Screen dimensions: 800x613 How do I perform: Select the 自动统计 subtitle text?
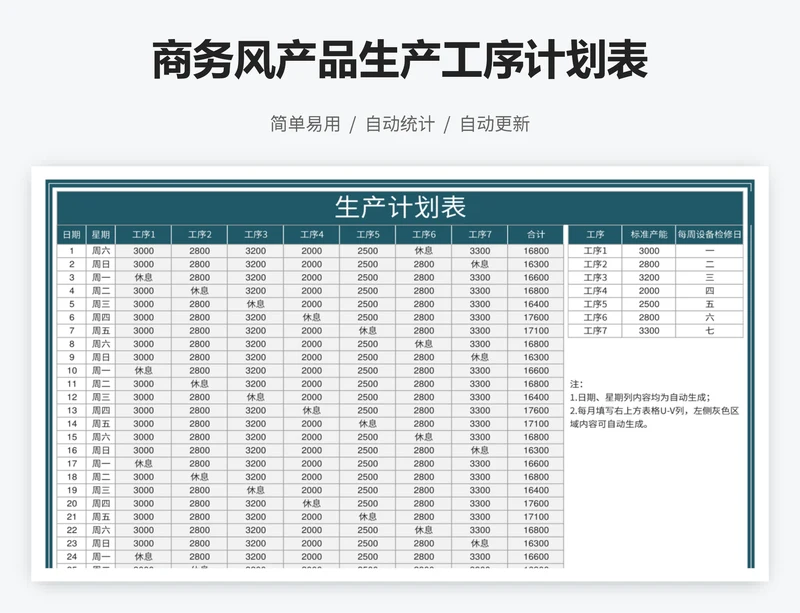tap(400, 124)
